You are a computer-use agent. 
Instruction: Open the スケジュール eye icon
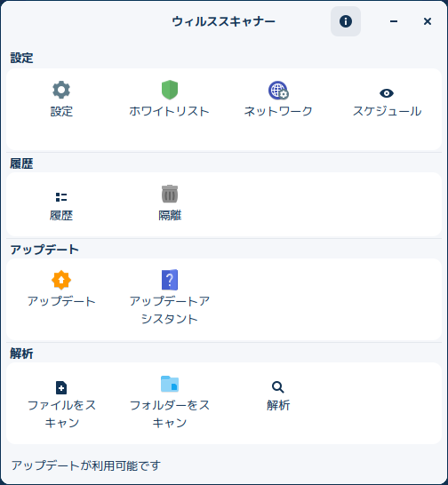(x=387, y=93)
